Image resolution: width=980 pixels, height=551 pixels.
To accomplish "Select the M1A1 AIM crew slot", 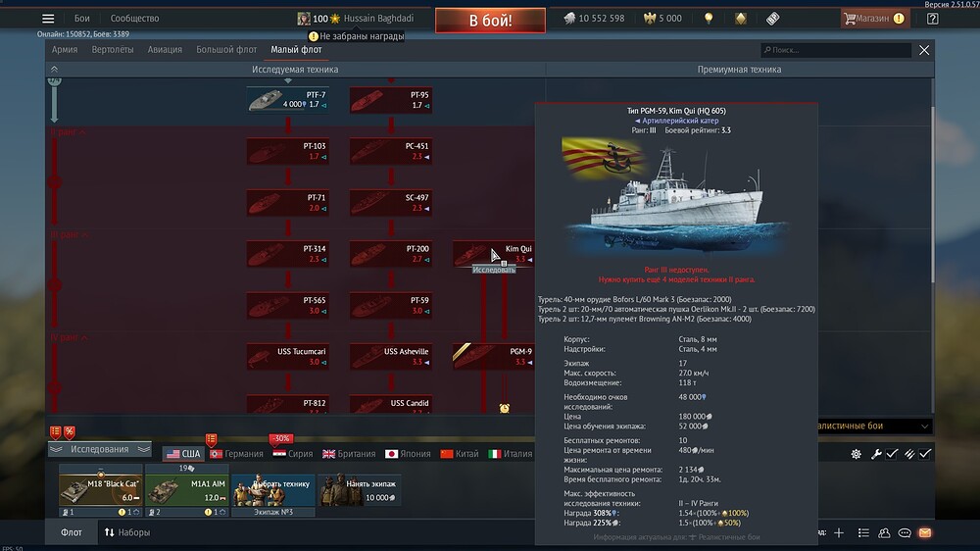I will click(x=187, y=489).
